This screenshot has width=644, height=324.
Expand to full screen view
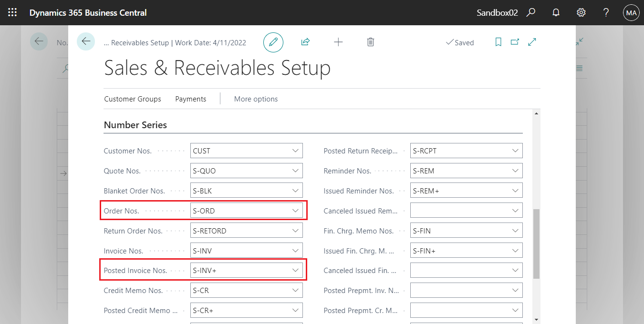click(x=532, y=42)
